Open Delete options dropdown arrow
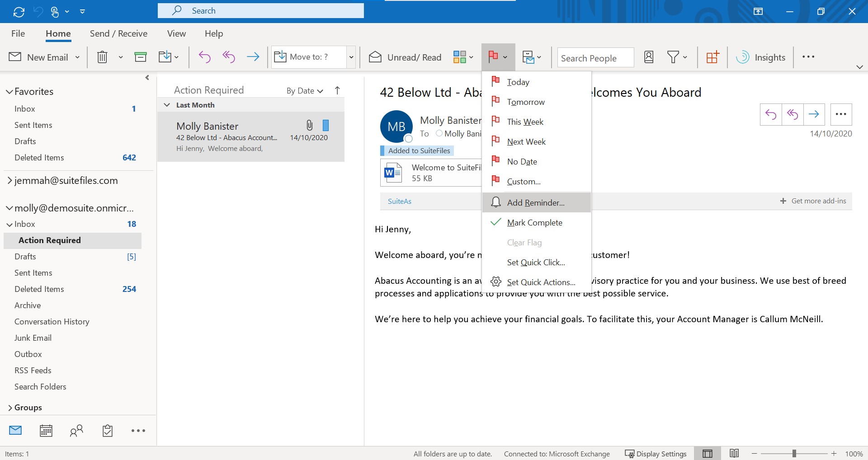Viewport: 868px width, 460px height. coord(121,57)
